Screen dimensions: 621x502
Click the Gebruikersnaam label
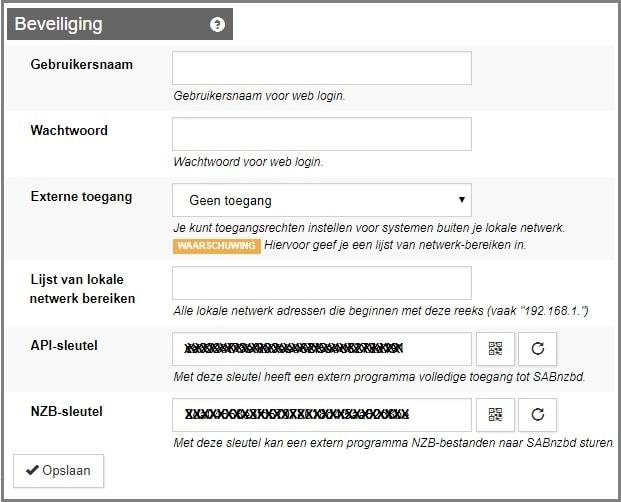click(82, 65)
